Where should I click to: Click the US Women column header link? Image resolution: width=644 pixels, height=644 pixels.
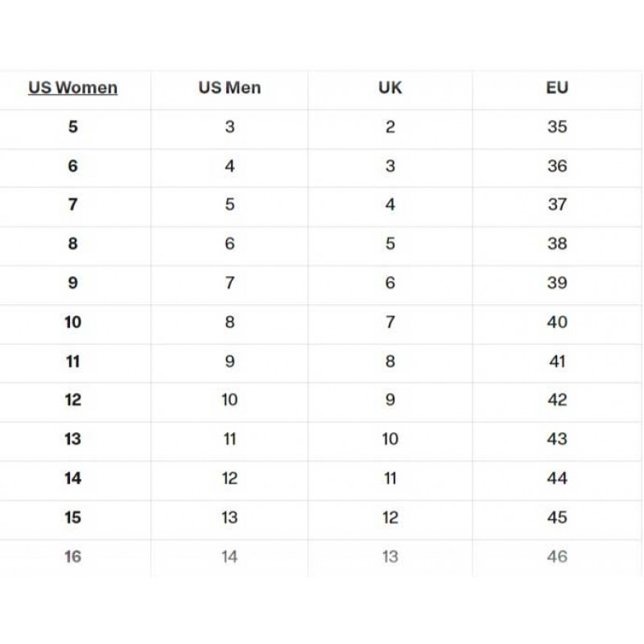[72, 88]
